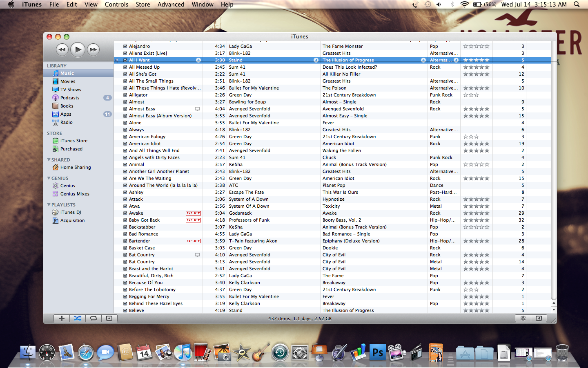588x368 pixels.
Task: Open the Controls menu
Action: pyautogui.click(x=116, y=4)
